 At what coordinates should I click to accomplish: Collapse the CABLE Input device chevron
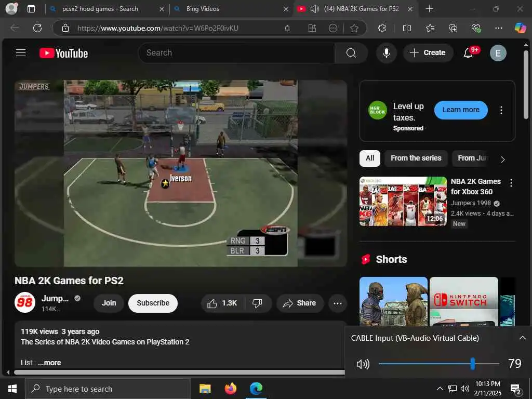click(x=523, y=338)
